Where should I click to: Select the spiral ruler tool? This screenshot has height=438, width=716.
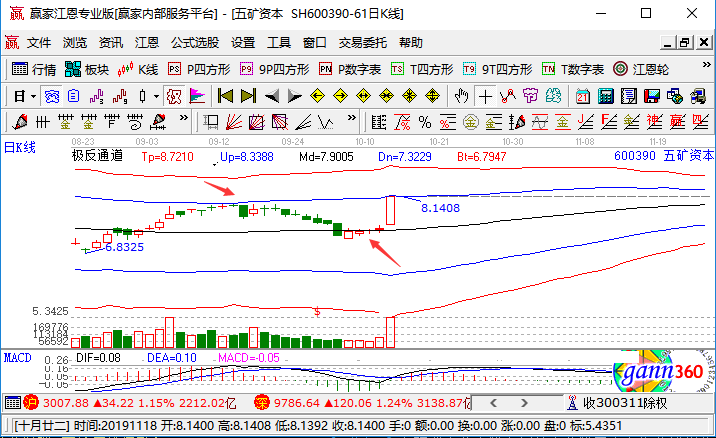pos(135,122)
